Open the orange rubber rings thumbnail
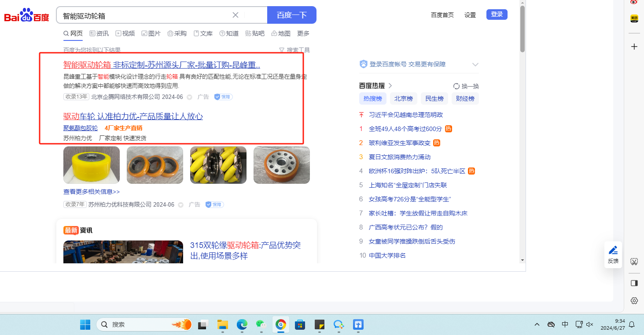Viewport: 644px width, 335px height. (x=155, y=165)
